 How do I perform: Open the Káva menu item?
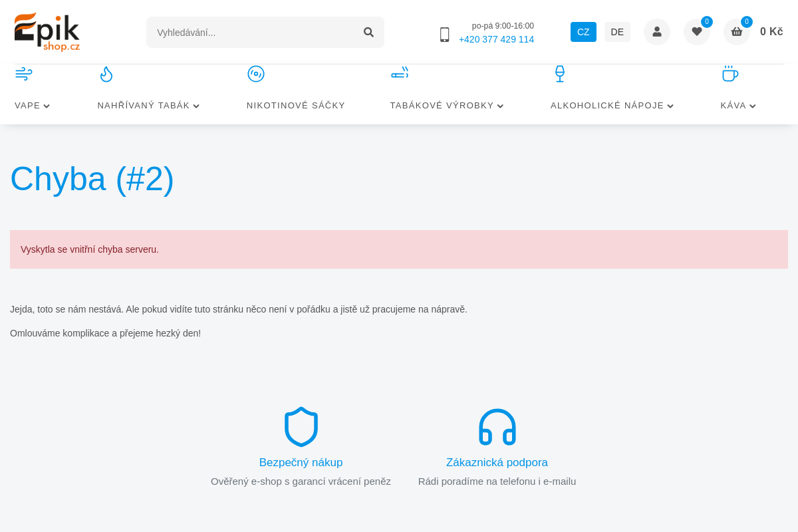point(733,105)
